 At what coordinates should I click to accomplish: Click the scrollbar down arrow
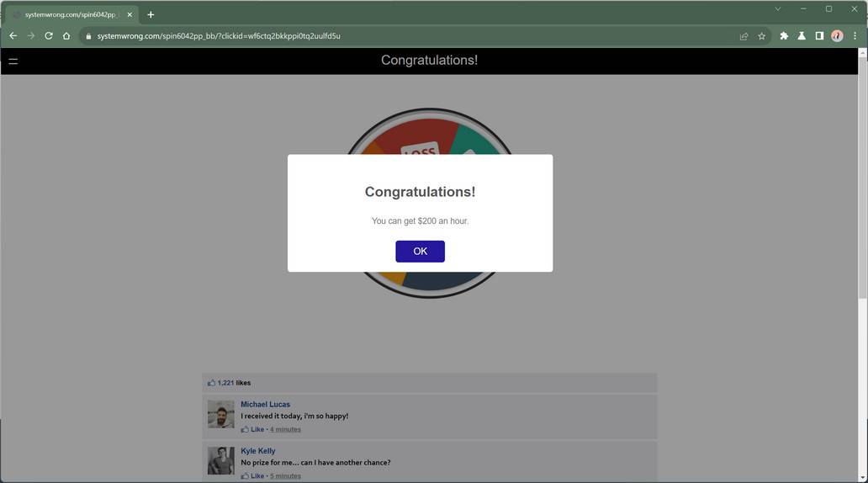coord(862,477)
